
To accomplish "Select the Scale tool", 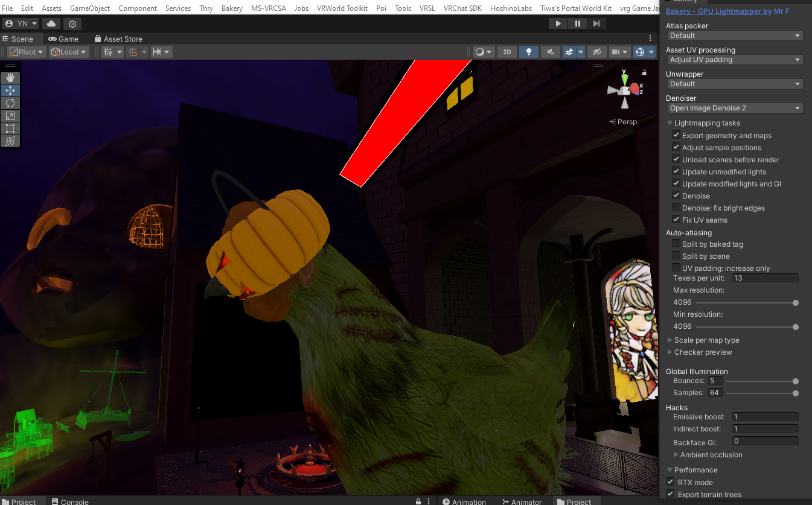I will pos(10,116).
